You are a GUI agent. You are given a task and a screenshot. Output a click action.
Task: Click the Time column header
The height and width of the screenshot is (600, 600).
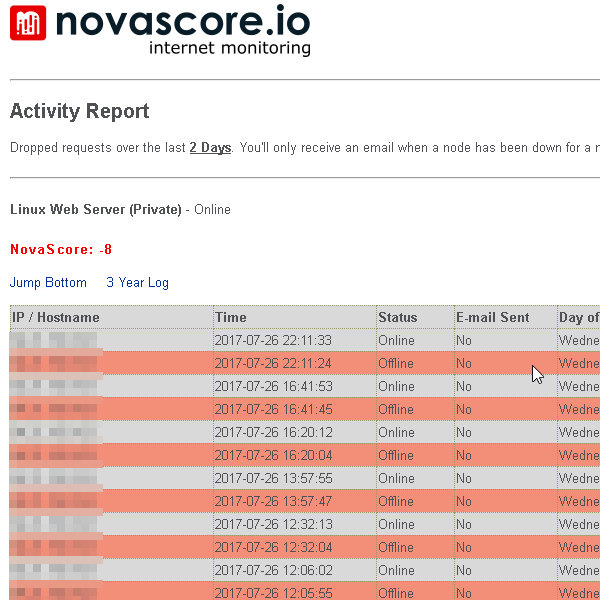231,318
